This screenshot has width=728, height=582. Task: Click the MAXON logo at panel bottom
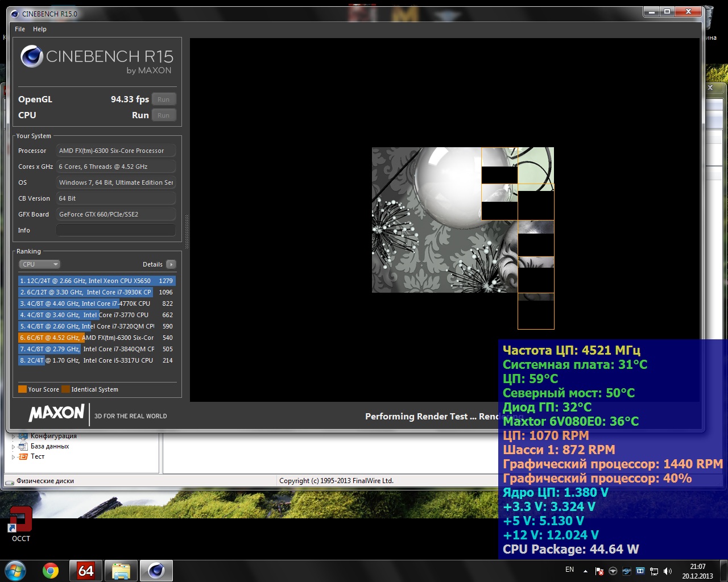(56, 413)
